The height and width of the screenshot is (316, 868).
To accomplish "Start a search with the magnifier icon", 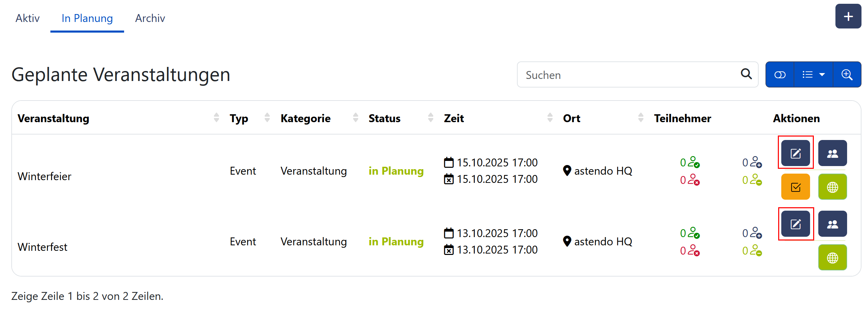I will pyautogui.click(x=746, y=74).
